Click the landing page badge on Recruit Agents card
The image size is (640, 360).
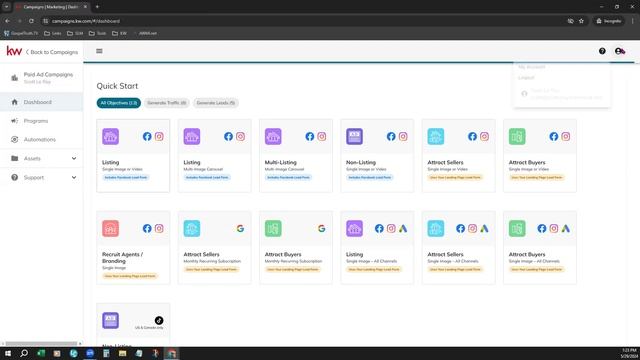click(130, 276)
